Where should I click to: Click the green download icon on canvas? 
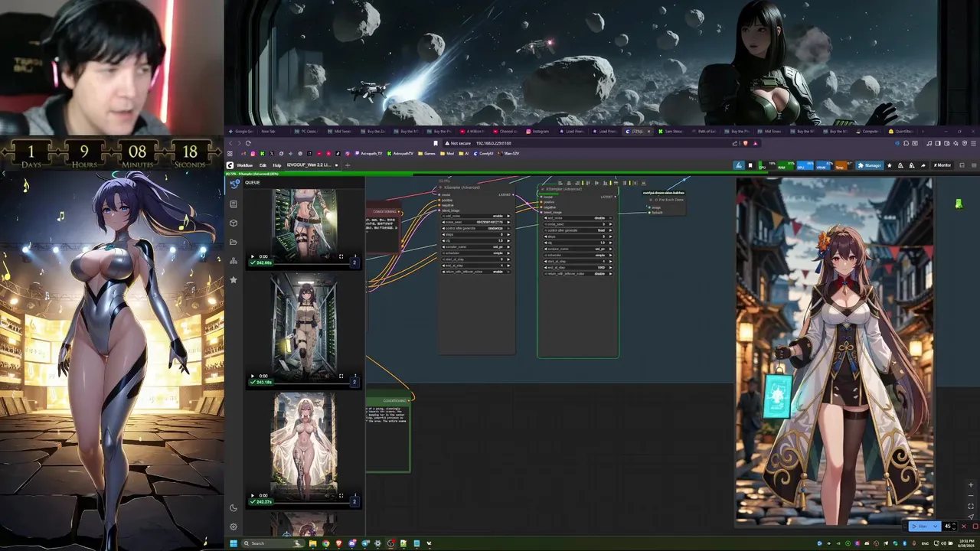coord(958,204)
